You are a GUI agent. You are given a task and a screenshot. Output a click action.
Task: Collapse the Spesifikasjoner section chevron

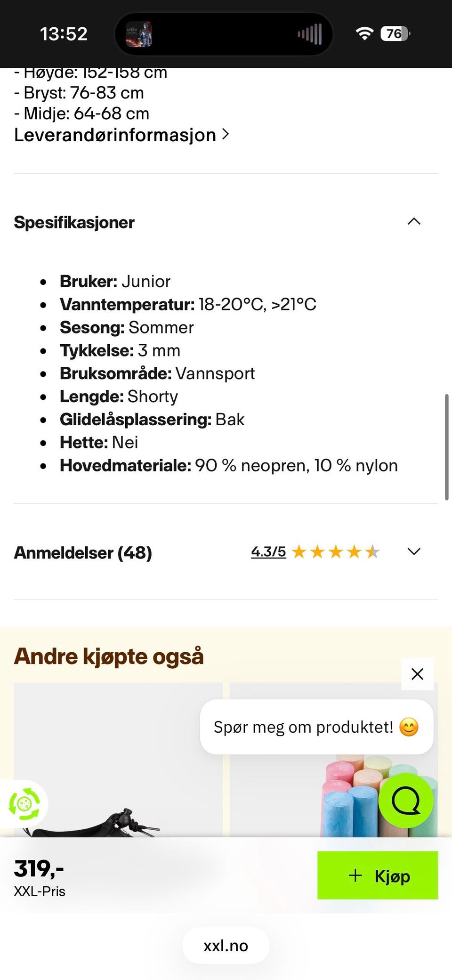414,221
